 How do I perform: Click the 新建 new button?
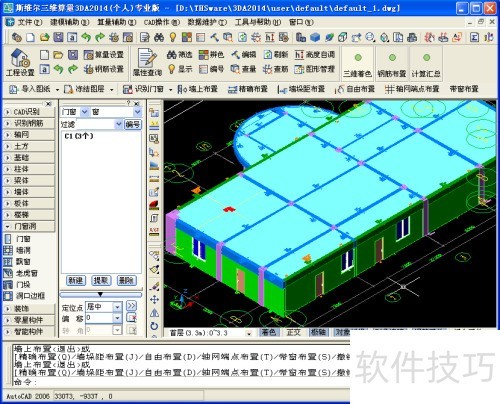(76, 281)
